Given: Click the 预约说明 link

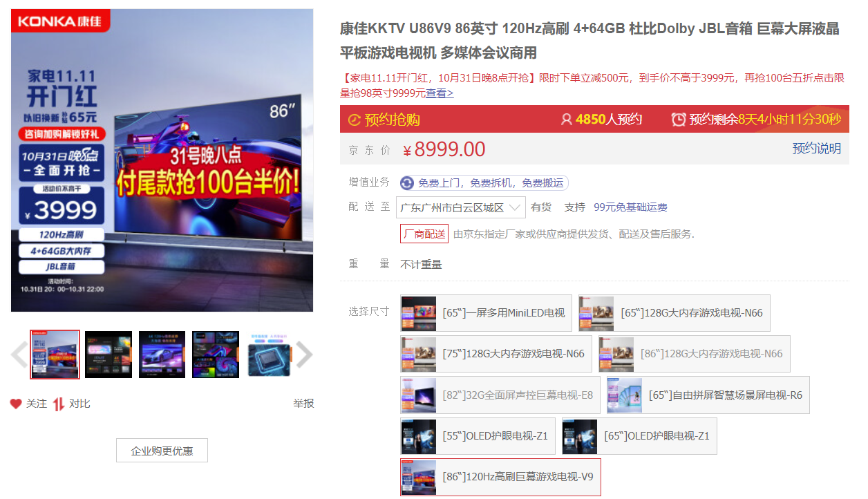Looking at the screenshot, I should tap(817, 149).
